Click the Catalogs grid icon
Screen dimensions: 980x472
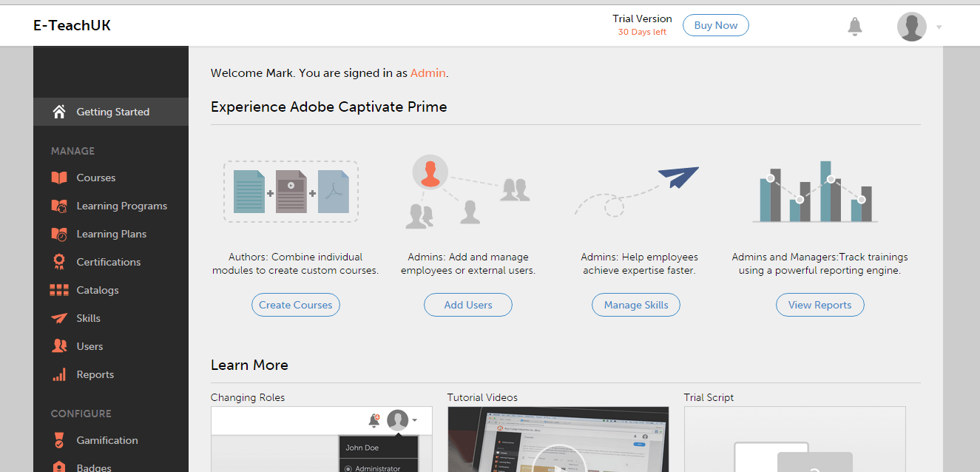pyautogui.click(x=59, y=290)
